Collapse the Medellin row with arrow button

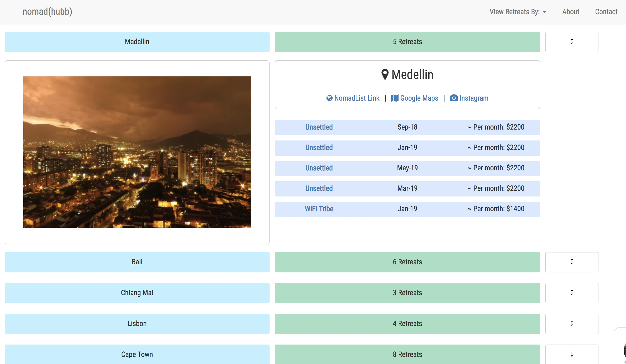click(x=571, y=42)
